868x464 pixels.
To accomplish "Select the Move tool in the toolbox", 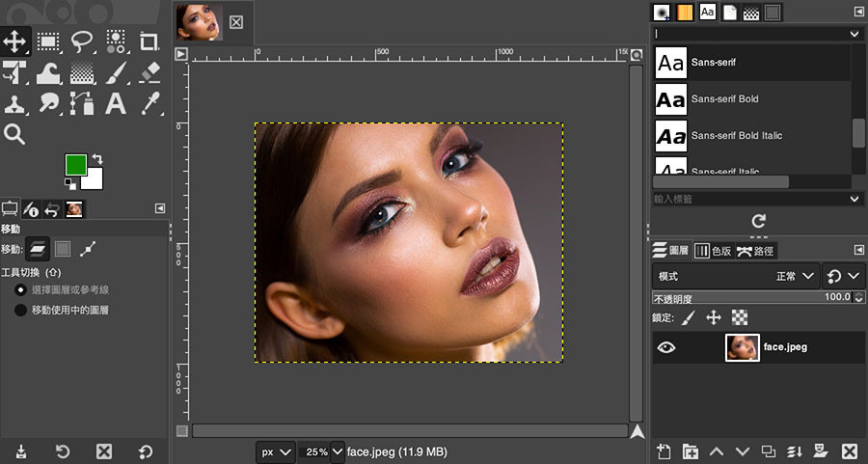I will pos(14,41).
